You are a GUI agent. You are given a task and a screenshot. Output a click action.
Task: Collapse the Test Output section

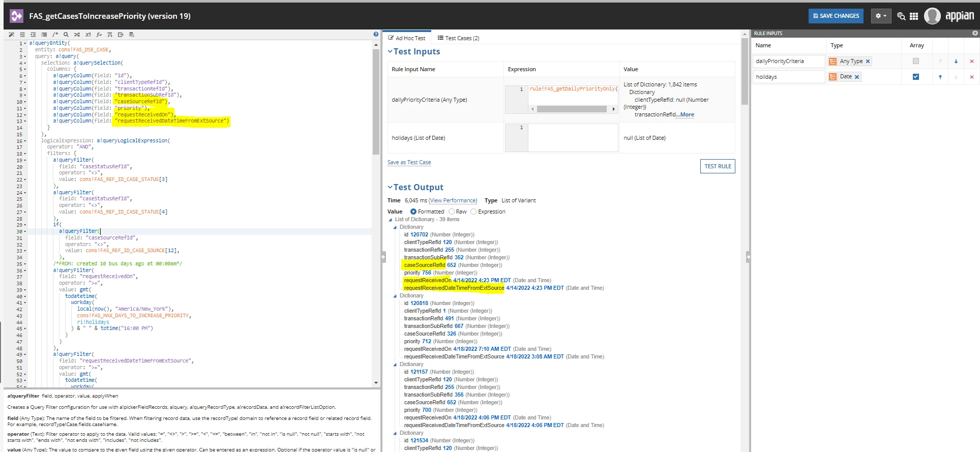(x=390, y=187)
